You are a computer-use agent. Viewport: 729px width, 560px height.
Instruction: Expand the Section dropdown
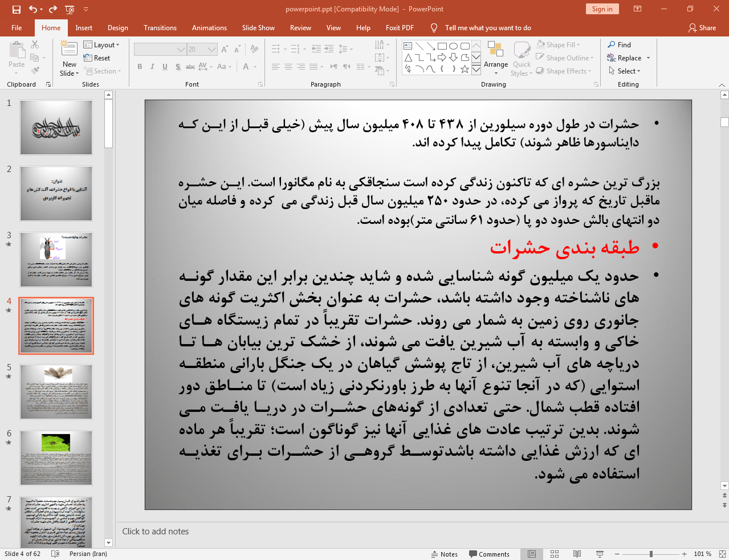tap(103, 71)
